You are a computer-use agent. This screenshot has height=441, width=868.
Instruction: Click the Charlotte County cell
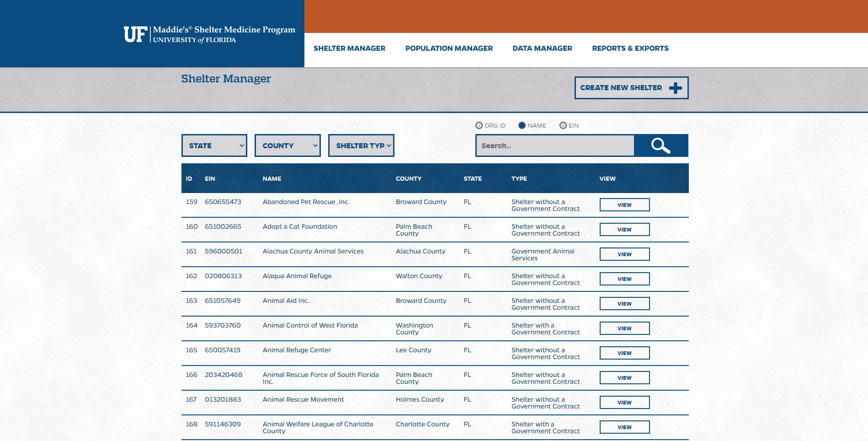423,424
